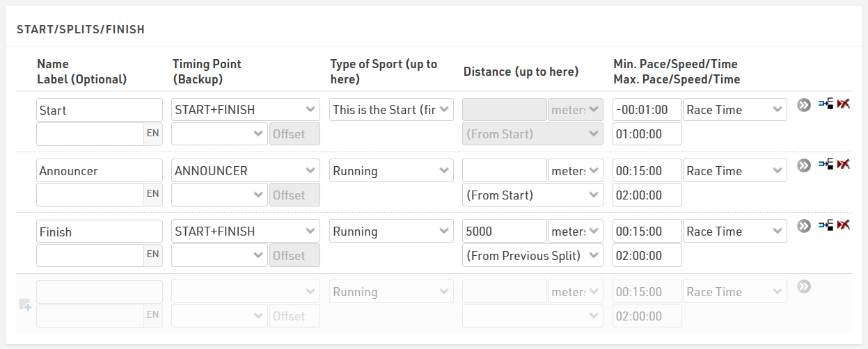The width and height of the screenshot is (868, 349).
Task: Click the double-arrow icon in the Finish row
Action: pos(804,226)
